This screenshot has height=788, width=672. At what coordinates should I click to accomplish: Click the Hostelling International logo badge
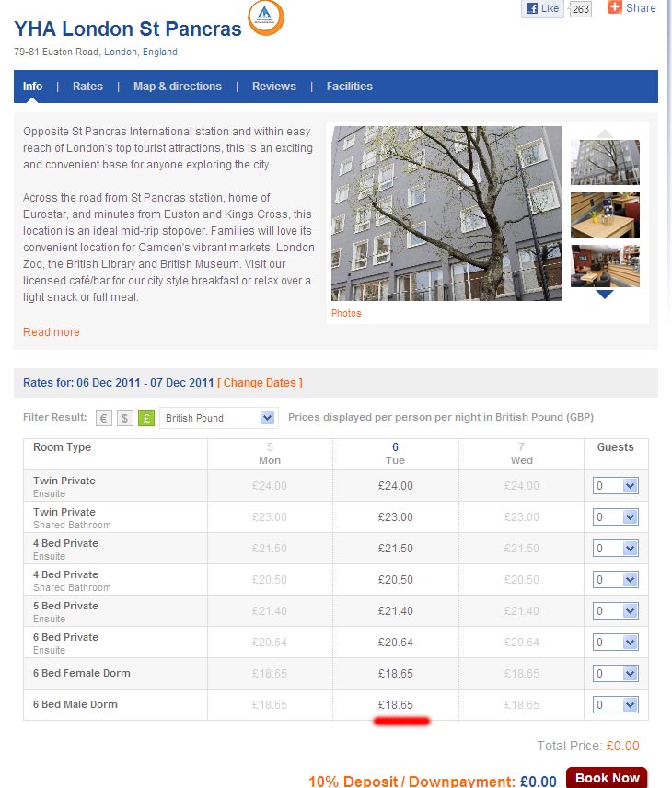coord(266,17)
